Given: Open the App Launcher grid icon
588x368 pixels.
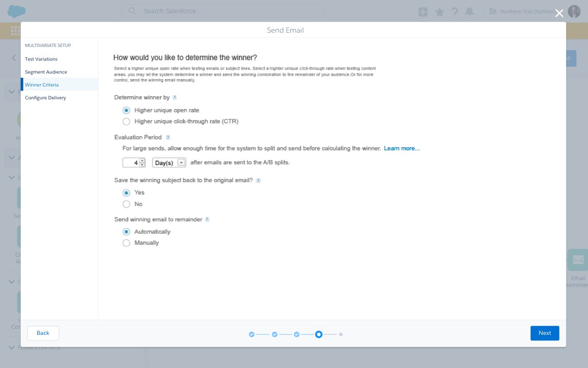Looking at the screenshot, I should [x=15, y=31].
